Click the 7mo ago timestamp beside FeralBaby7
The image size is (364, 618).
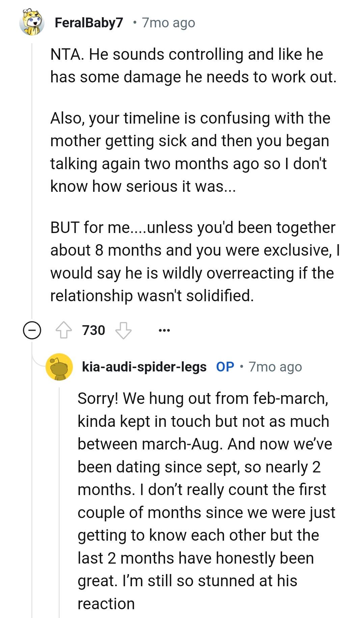tap(168, 23)
